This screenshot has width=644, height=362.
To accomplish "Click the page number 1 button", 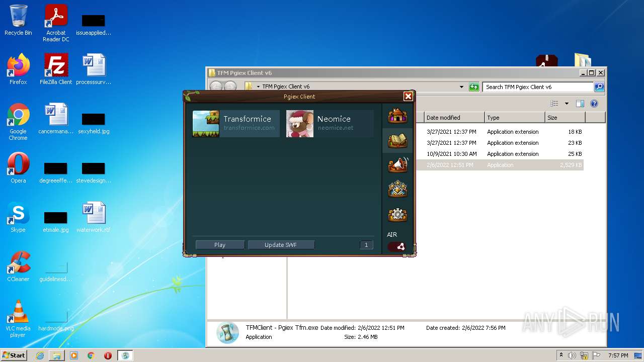I will tap(366, 245).
